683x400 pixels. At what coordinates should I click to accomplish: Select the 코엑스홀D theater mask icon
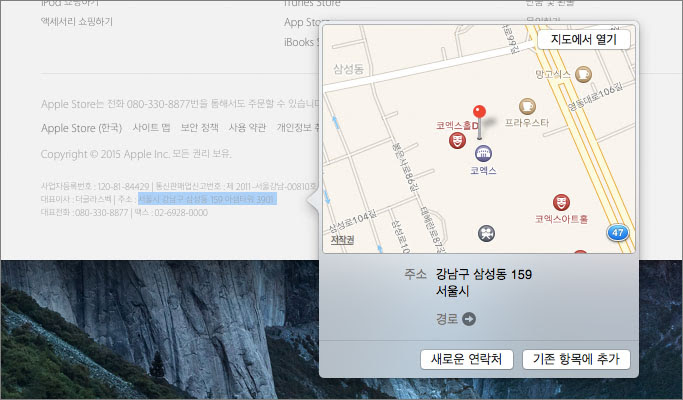pyautogui.click(x=457, y=140)
